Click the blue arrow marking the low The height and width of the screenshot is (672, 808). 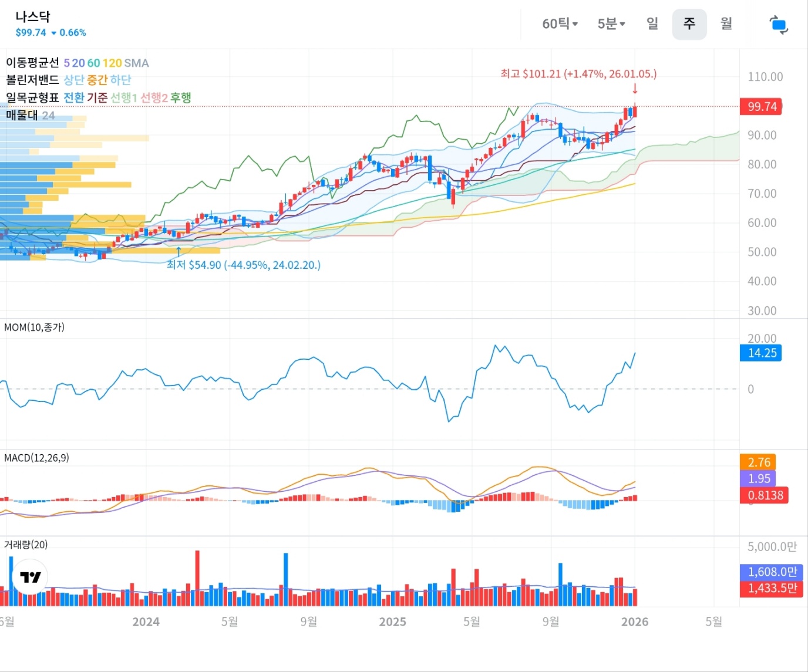pos(179,251)
